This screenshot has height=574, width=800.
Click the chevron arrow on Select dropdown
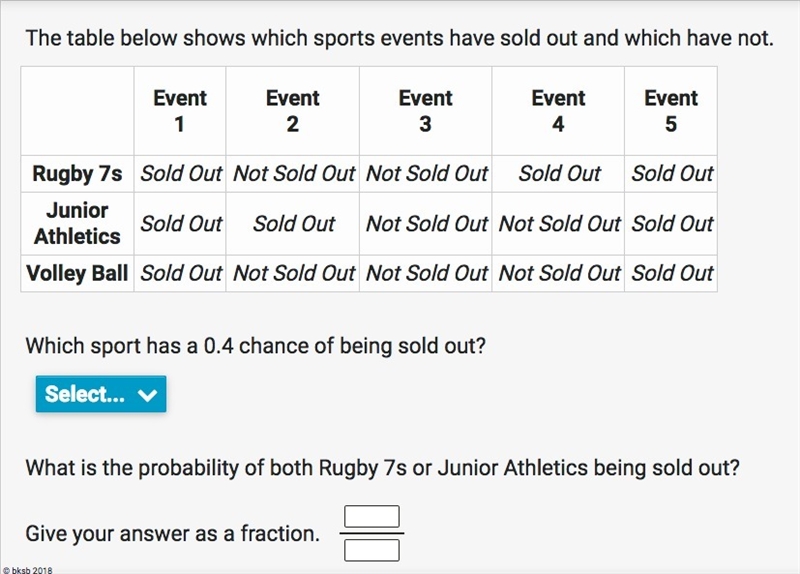pos(147,395)
